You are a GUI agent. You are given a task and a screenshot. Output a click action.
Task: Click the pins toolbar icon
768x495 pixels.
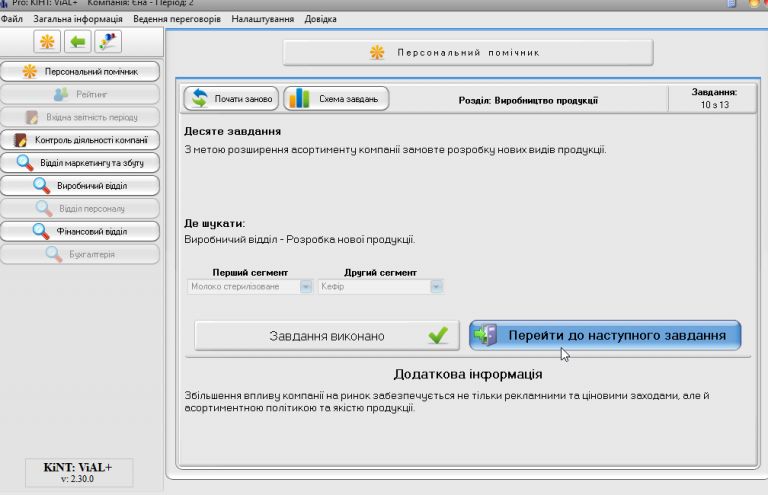coord(108,42)
